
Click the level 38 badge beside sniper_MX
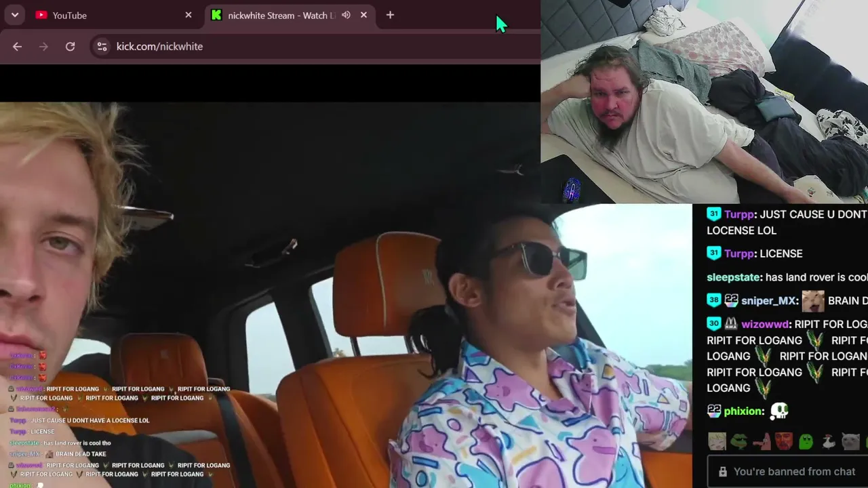(714, 300)
